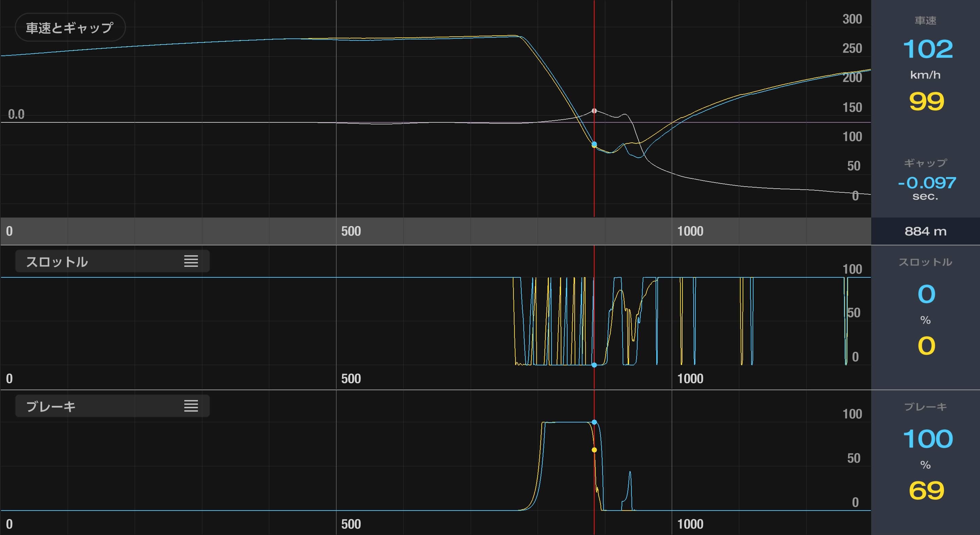980x535 pixels.
Task: Click the zero start of distance bar
Action: tap(10, 231)
